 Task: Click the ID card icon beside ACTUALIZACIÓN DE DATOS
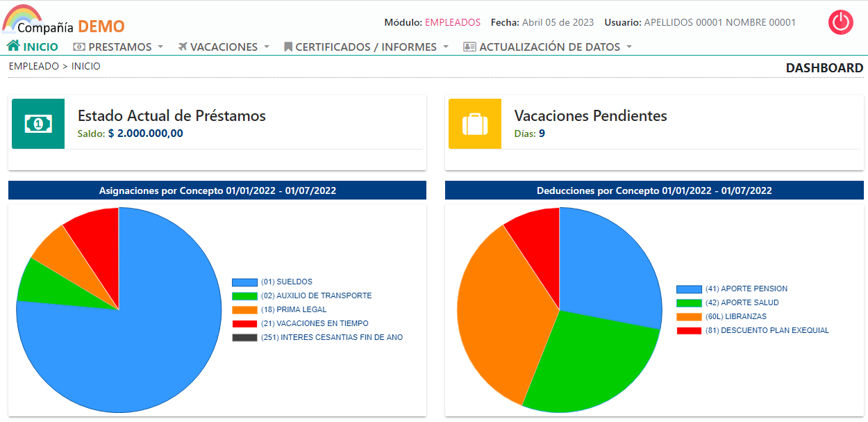pos(469,47)
